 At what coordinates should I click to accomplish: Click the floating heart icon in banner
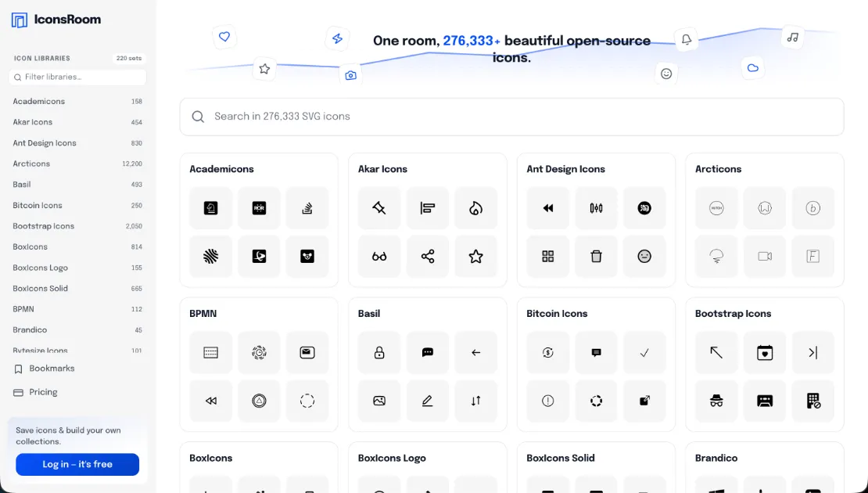[x=224, y=37]
